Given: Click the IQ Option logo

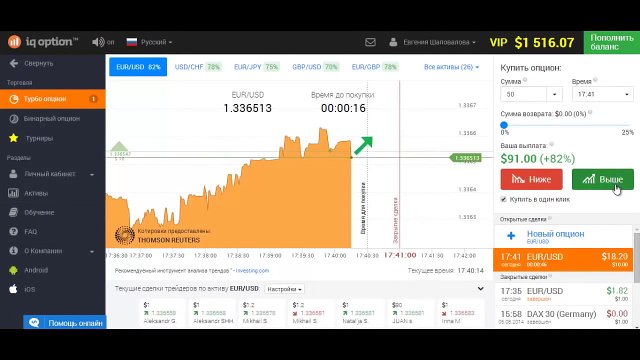Looking at the screenshot, I should (x=42, y=42).
